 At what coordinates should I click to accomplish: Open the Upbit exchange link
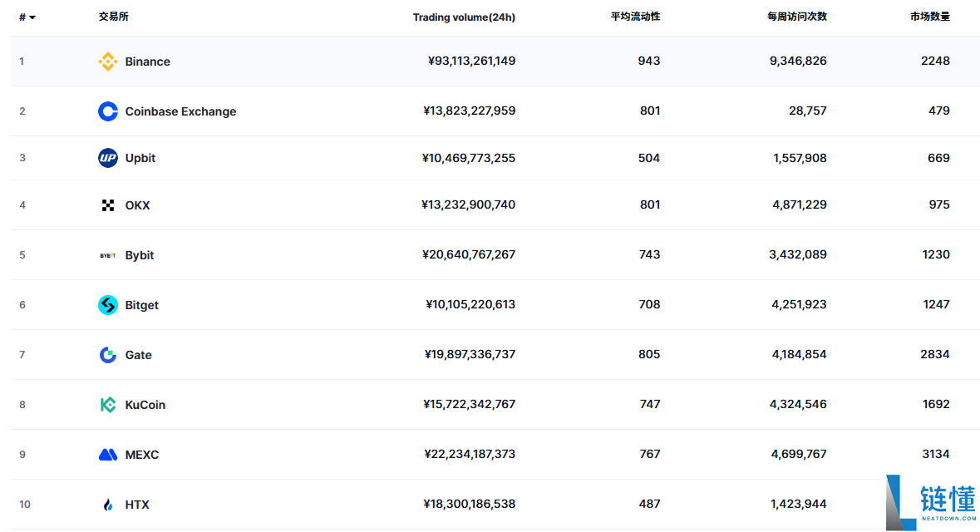(140, 158)
